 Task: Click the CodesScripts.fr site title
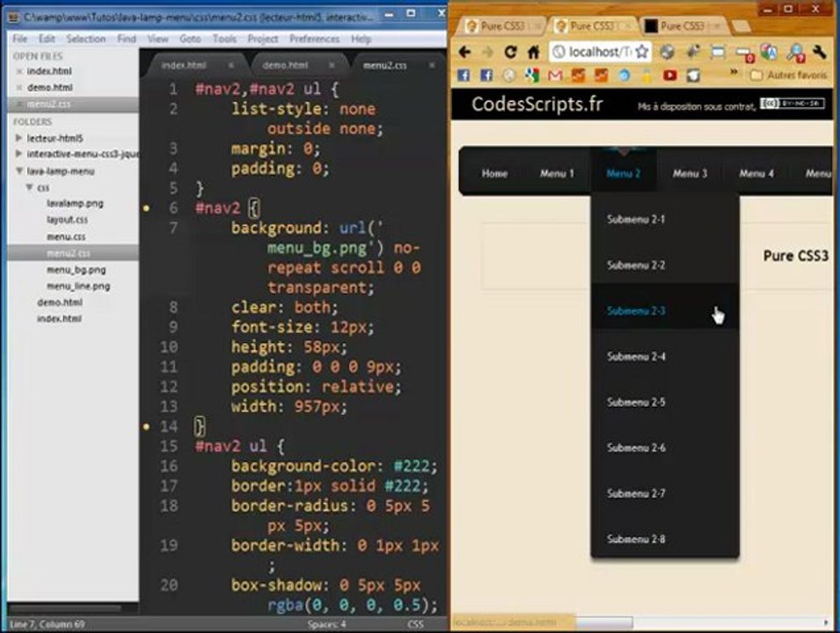[537, 104]
